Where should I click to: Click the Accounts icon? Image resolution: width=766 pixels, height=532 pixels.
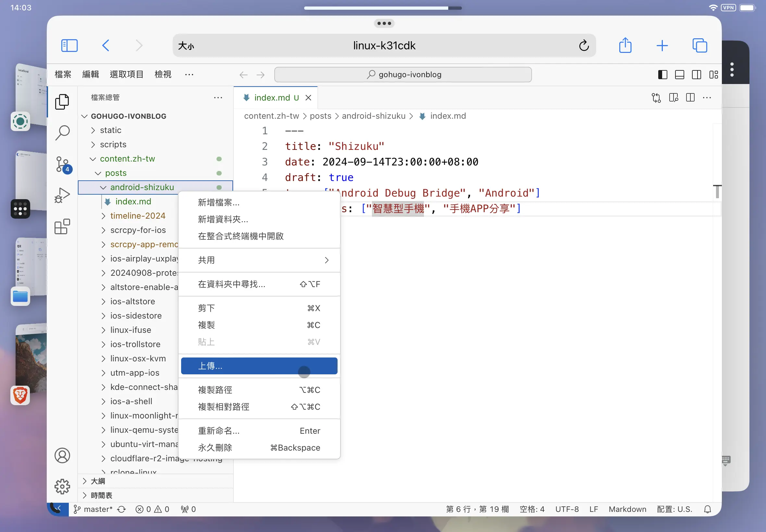click(x=62, y=456)
